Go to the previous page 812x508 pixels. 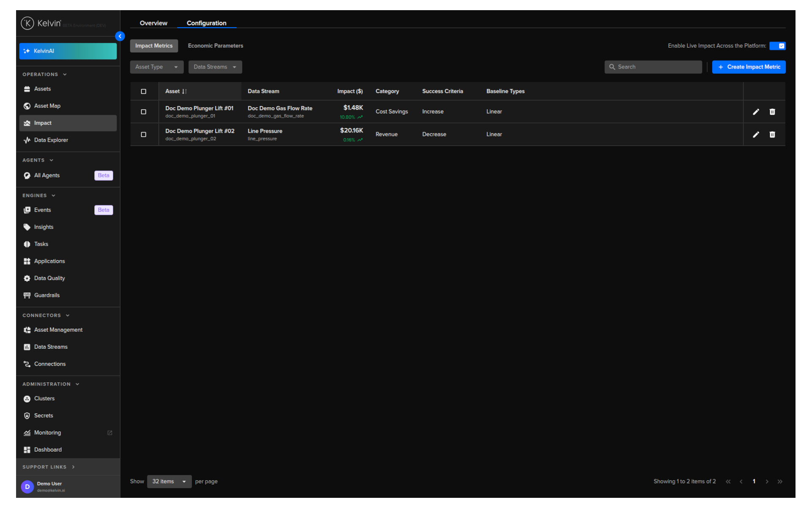point(741,481)
